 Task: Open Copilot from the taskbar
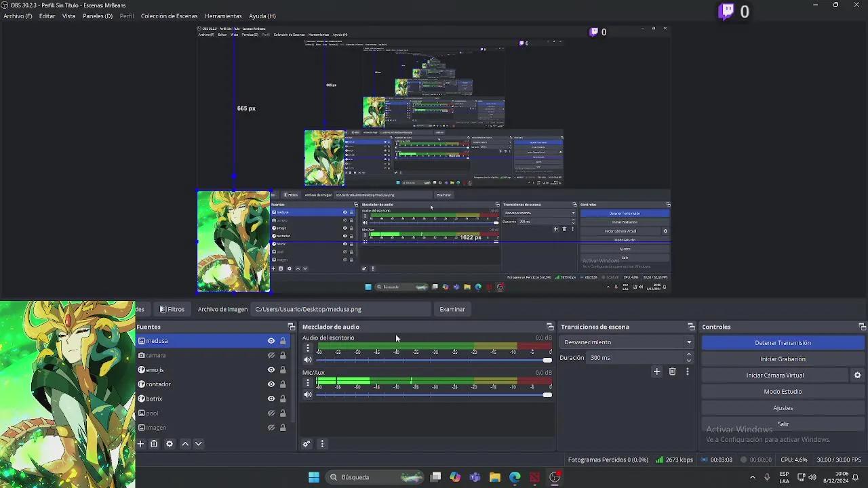455,477
